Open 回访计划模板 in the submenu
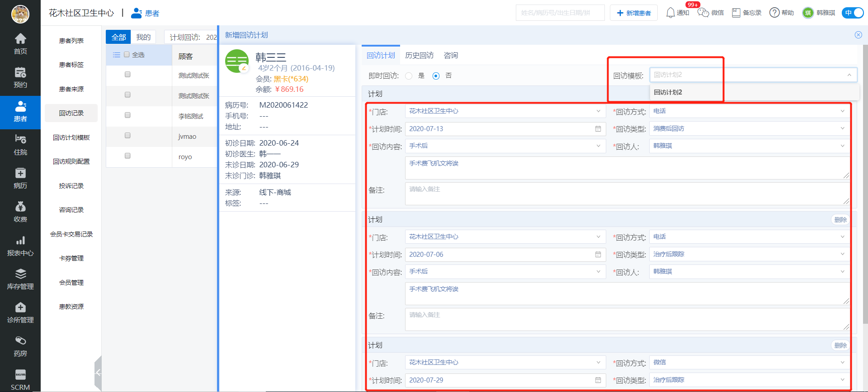Viewport: 868px width, 392px height. click(x=71, y=137)
